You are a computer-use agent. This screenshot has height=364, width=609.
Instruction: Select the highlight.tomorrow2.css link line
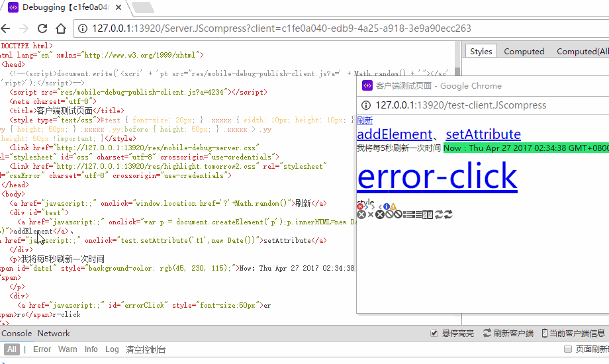168,166
